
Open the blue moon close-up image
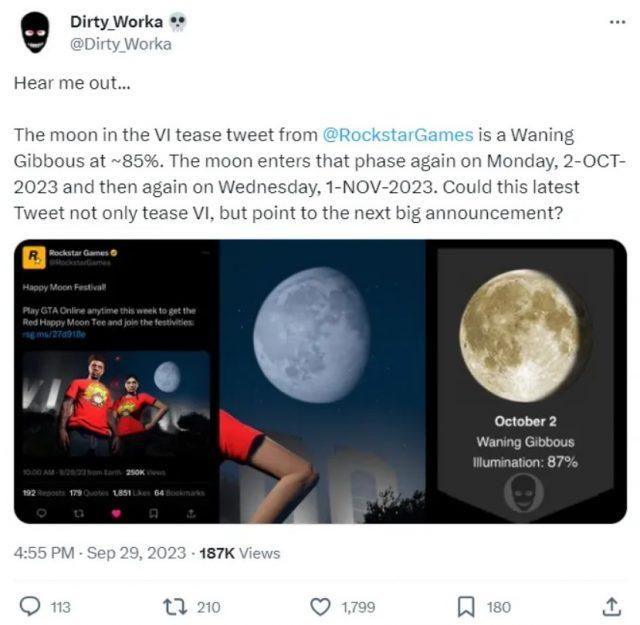(322, 381)
